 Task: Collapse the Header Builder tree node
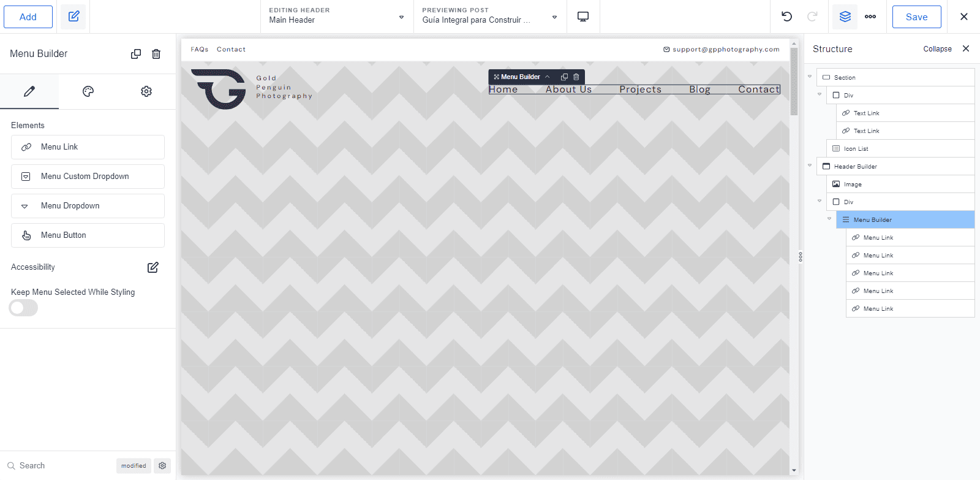pyautogui.click(x=810, y=166)
